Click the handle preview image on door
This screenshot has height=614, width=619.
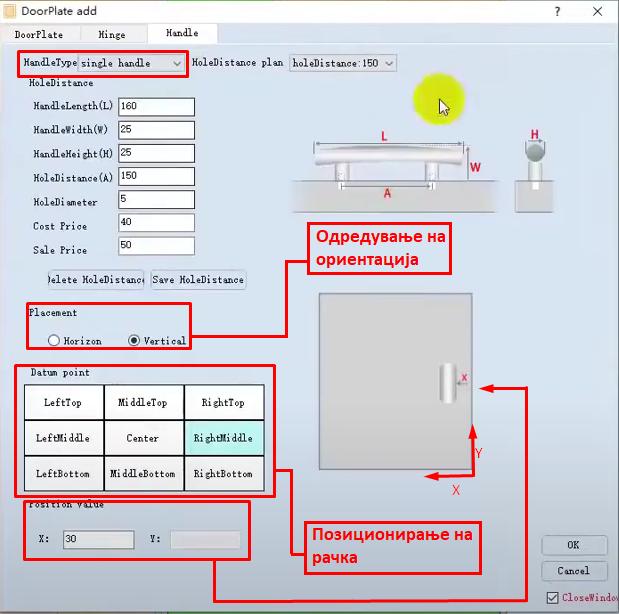(448, 383)
